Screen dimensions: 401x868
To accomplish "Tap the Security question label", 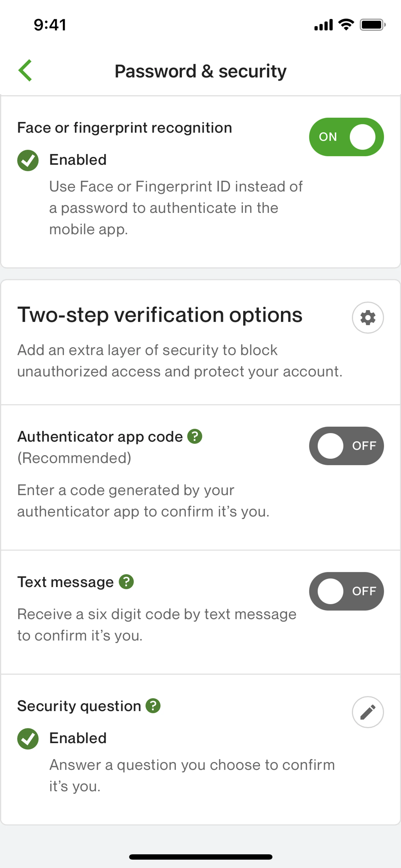I will [79, 706].
